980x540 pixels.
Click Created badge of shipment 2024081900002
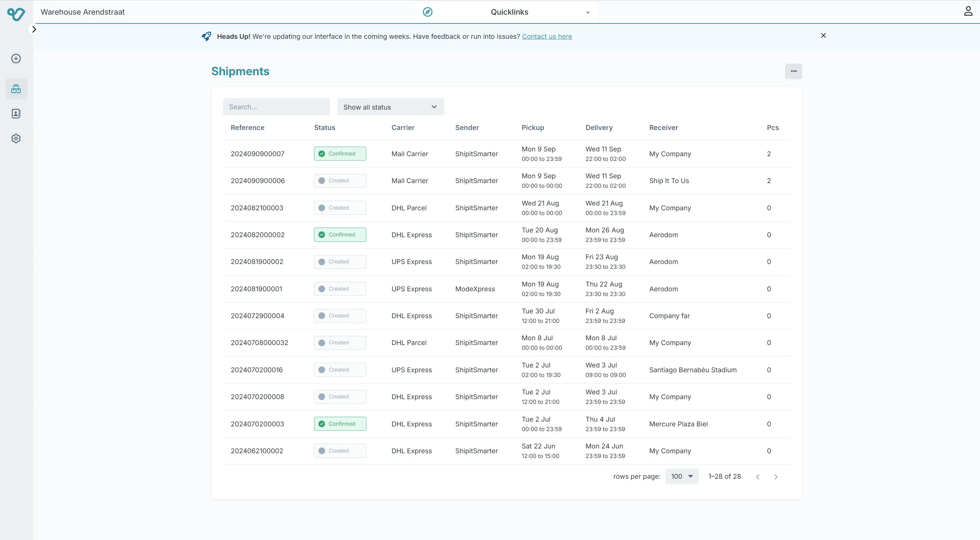340,262
